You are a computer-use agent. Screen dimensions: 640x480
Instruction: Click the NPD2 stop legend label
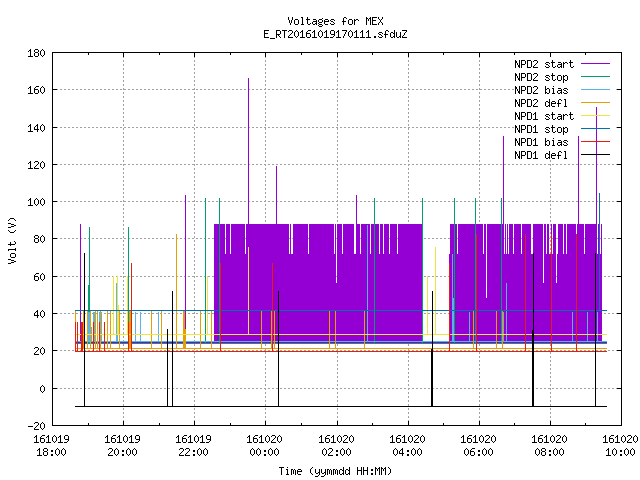541,77
